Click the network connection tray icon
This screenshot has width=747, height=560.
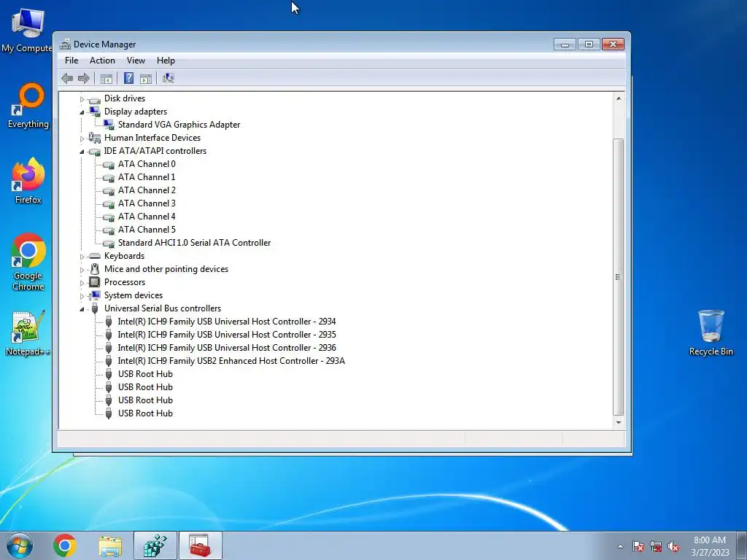[x=656, y=547]
